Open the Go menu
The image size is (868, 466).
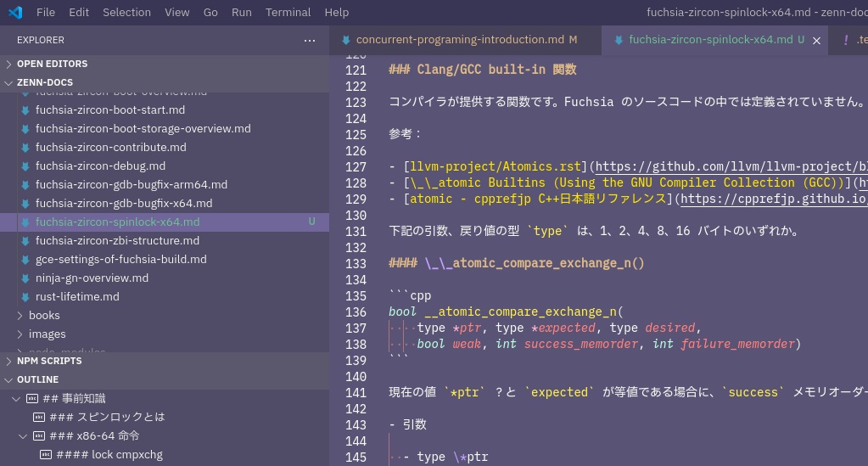pos(210,12)
